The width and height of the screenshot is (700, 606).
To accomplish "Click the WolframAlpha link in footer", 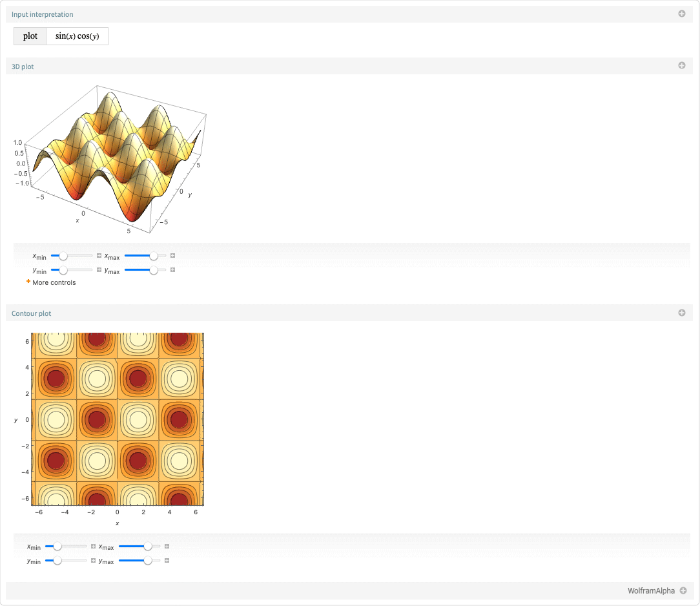I will (651, 590).
